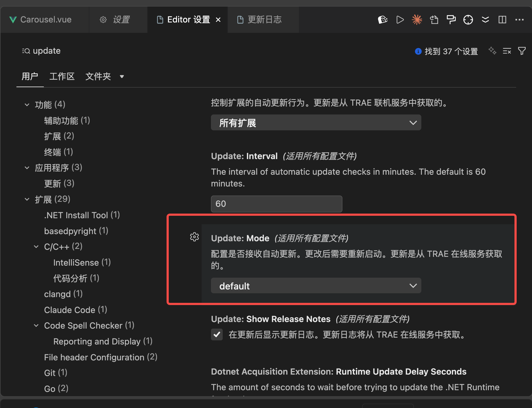Select the 文件夹 settings scope tab
The height and width of the screenshot is (408, 532).
coord(98,76)
